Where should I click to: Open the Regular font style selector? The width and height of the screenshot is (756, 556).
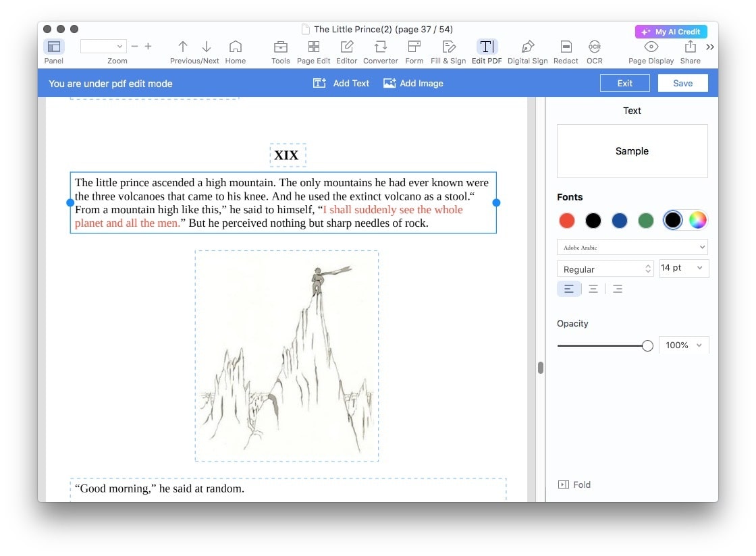pos(605,269)
